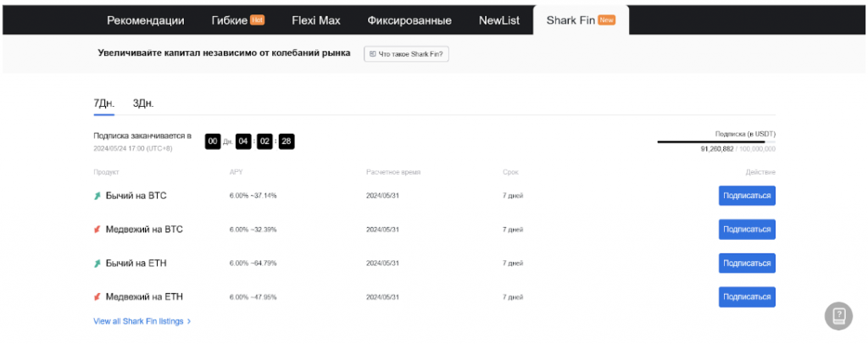Viewport: 868px width, 344px height.
Task: Subscribe to Бычий на ETH product
Action: 746,264
